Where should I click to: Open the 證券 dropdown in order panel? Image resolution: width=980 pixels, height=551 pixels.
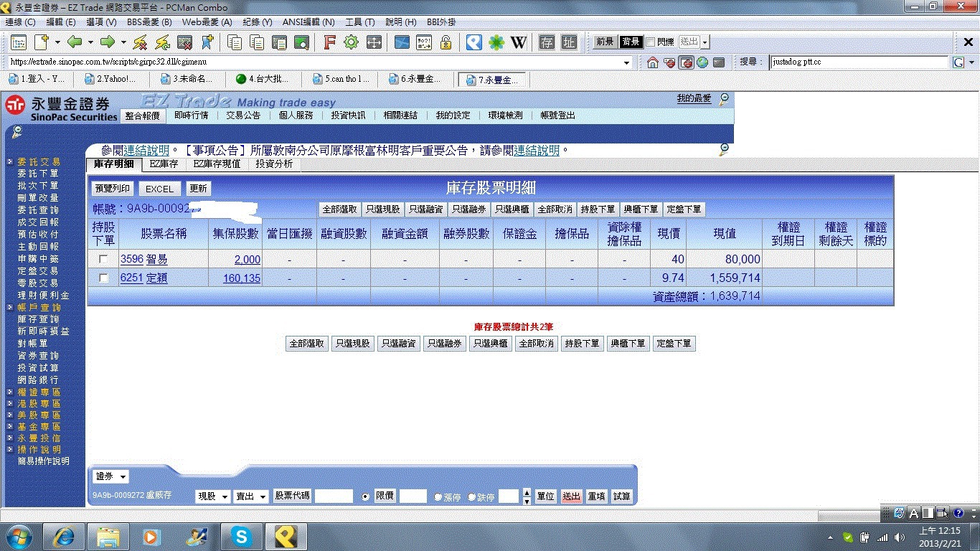111,477
